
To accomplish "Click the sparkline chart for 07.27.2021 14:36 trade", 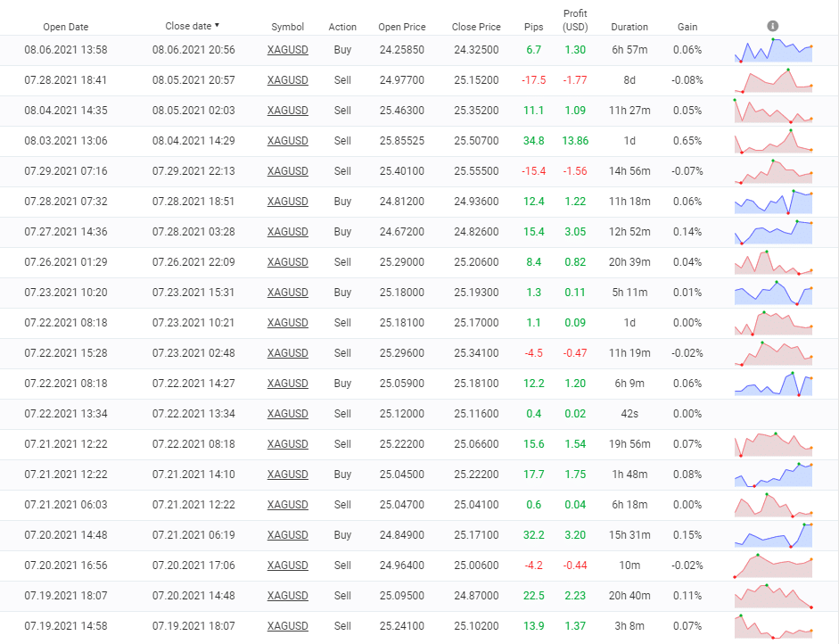I will (x=773, y=233).
